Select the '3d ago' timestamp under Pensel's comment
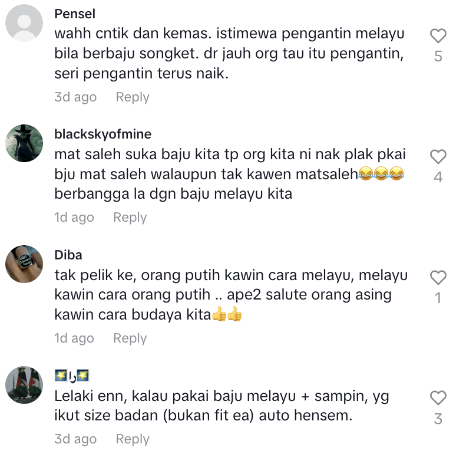Image resolution: width=476 pixels, height=454 pixels. pyautogui.click(x=75, y=97)
